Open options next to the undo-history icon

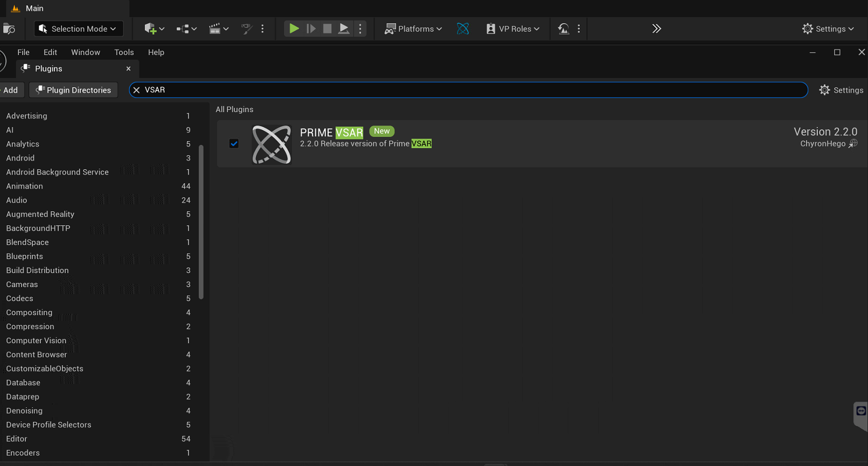point(579,29)
